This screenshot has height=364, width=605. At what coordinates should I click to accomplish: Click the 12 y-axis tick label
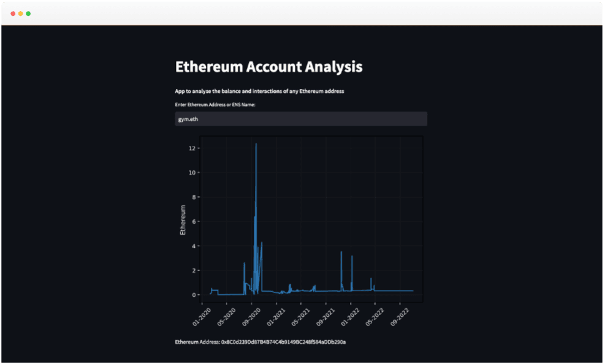[192, 148]
